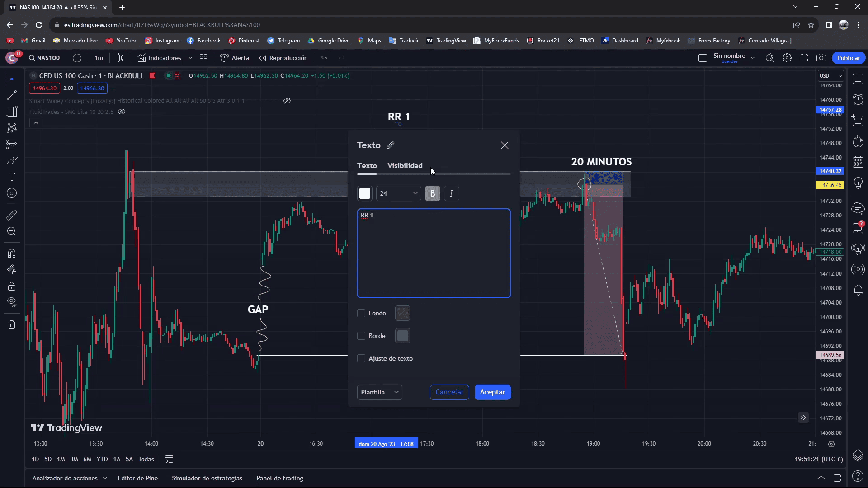Open the font size 24 dropdown
868x488 pixels.
(x=398, y=193)
